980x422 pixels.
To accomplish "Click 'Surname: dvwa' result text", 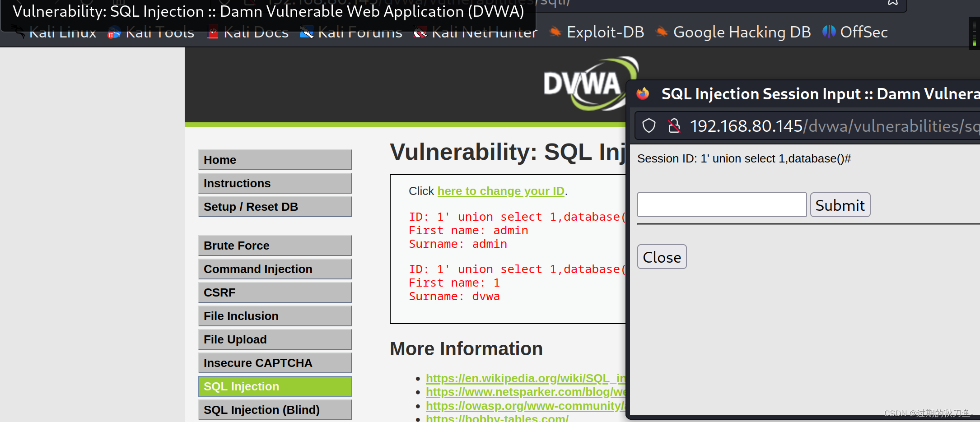I will pos(454,297).
